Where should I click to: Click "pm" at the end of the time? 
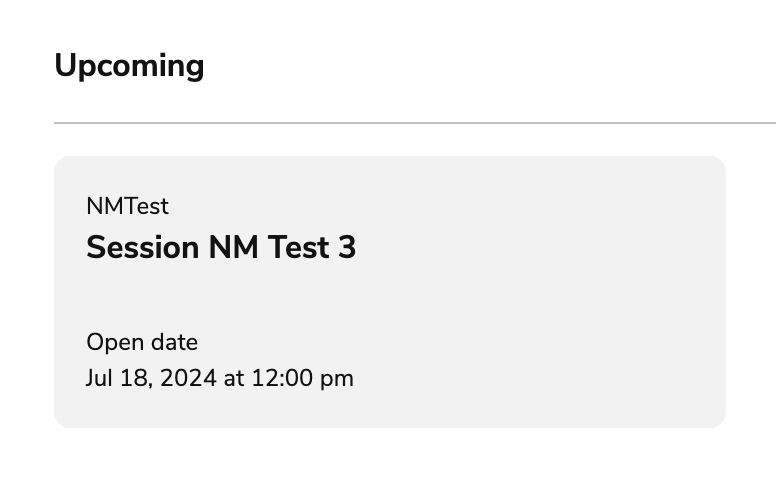click(338, 379)
